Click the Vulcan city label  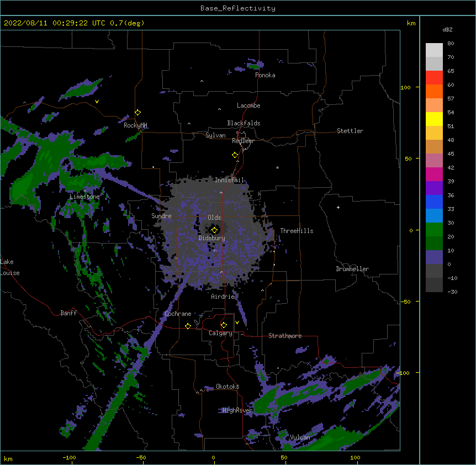300,437
